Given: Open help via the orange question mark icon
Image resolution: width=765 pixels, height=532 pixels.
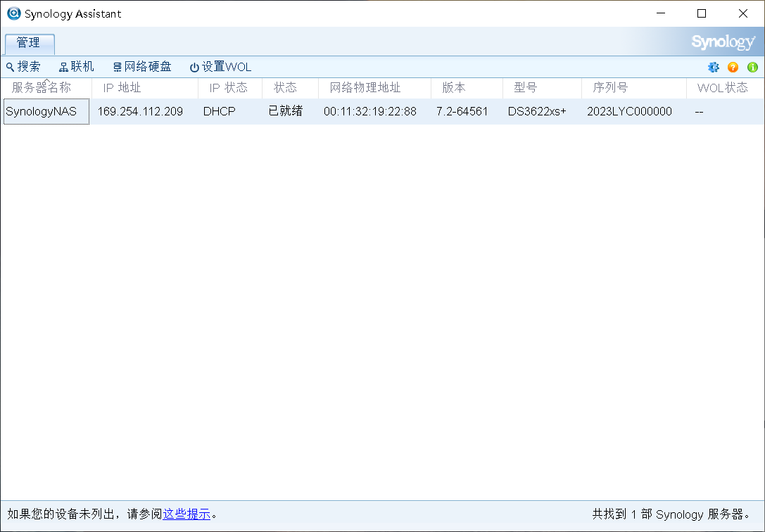Looking at the screenshot, I should [x=733, y=68].
